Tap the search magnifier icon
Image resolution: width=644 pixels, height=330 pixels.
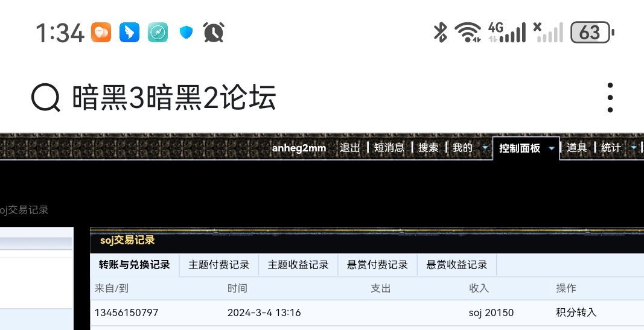(46, 97)
